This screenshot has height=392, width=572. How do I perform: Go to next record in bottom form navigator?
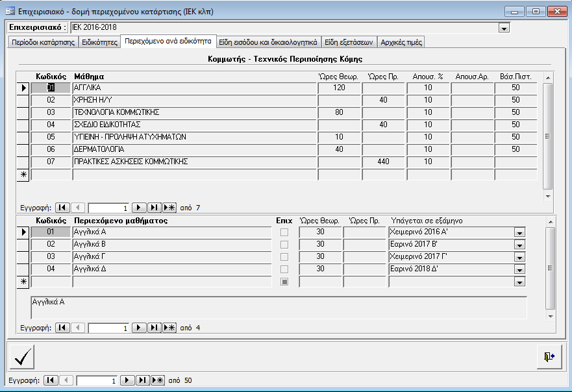(x=128, y=380)
